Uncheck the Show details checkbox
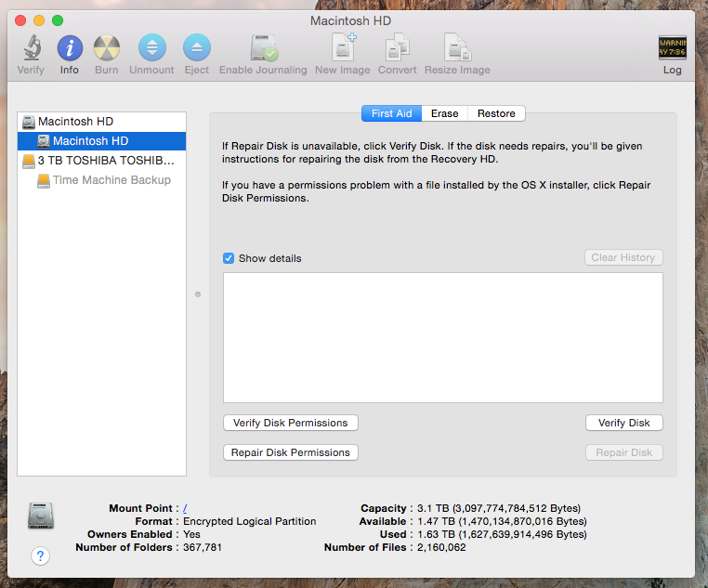 (x=229, y=258)
